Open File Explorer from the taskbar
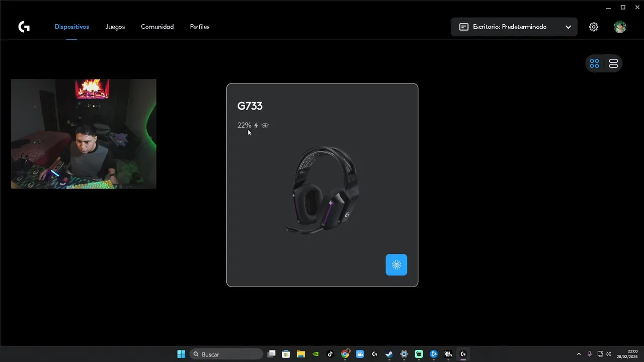 click(x=301, y=354)
